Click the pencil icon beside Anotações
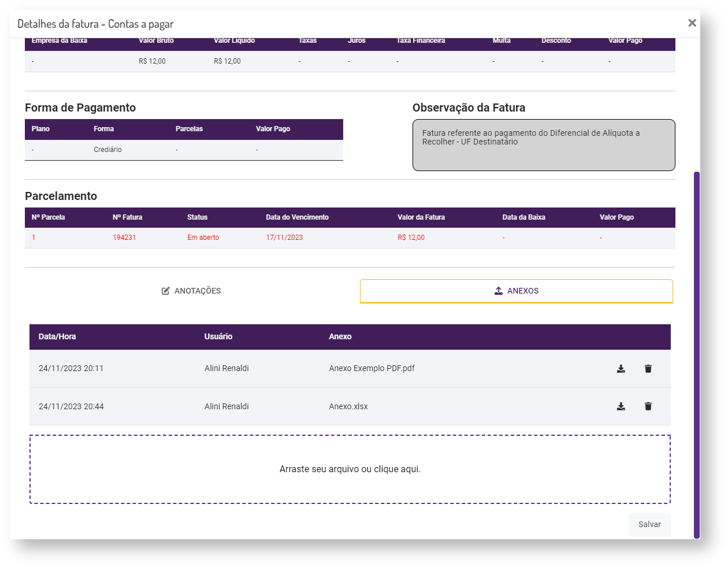Image resolution: width=728 pixels, height=567 pixels. [166, 291]
